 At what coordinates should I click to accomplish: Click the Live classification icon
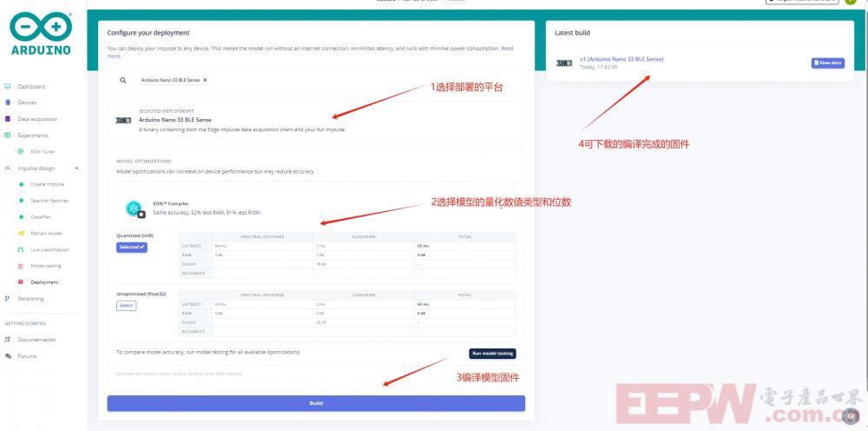pyautogui.click(x=21, y=249)
